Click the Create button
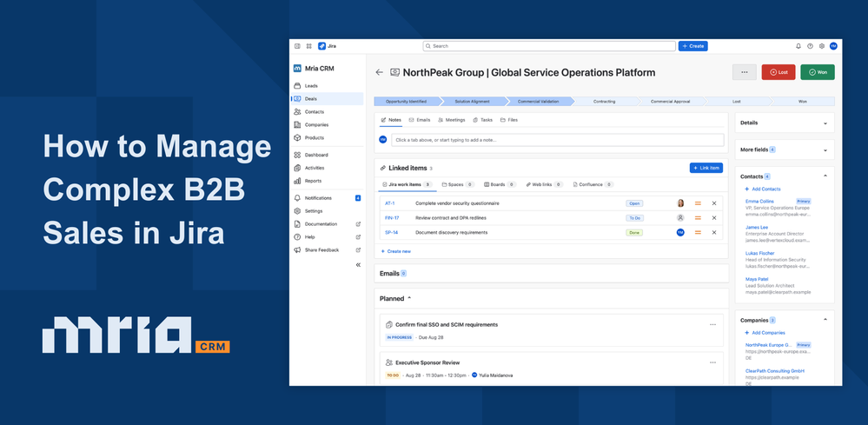This screenshot has width=868, height=425. click(693, 46)
